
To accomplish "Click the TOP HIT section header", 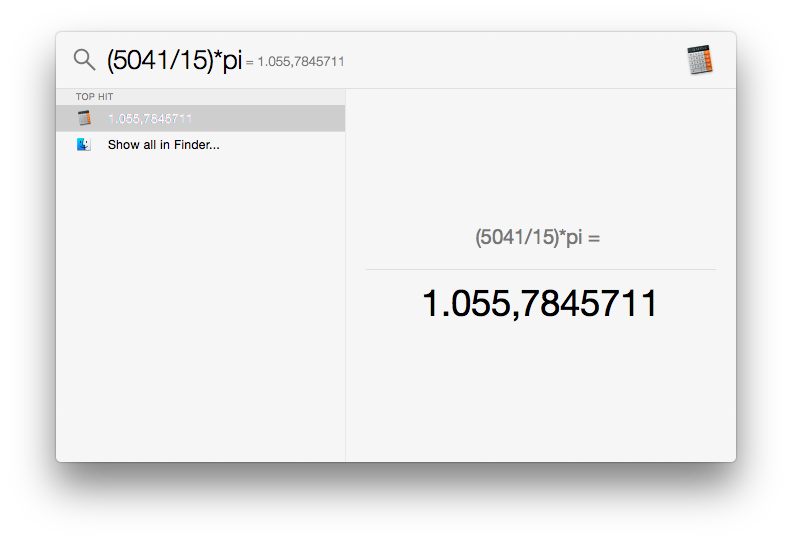I will click(x=94, y=96).
